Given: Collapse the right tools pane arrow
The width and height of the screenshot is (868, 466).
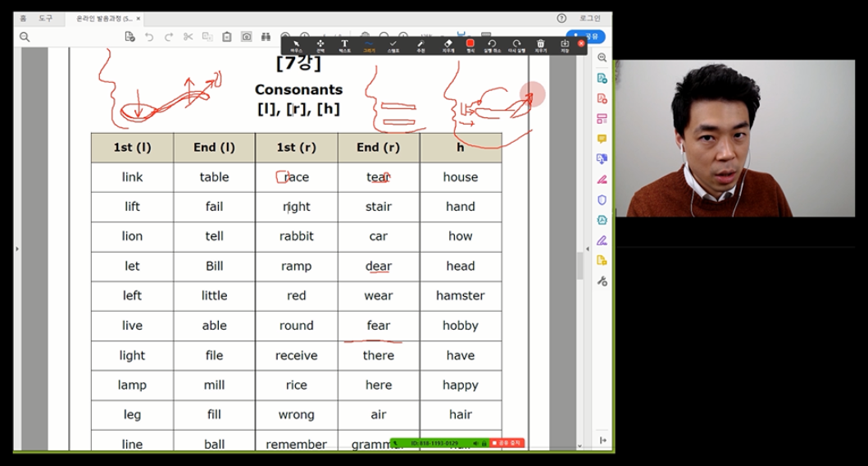Looking at the screenshot, I should click(588, 249).
